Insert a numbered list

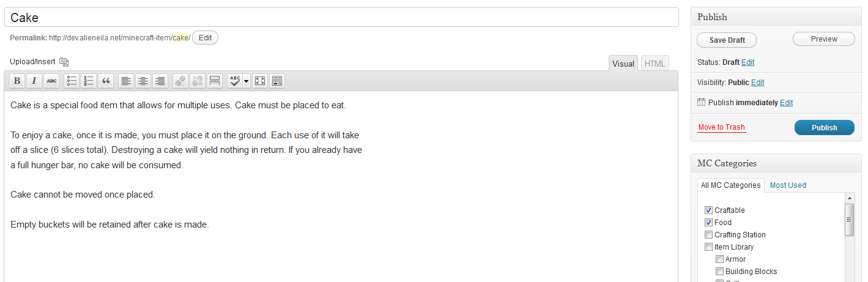(89, 81)
